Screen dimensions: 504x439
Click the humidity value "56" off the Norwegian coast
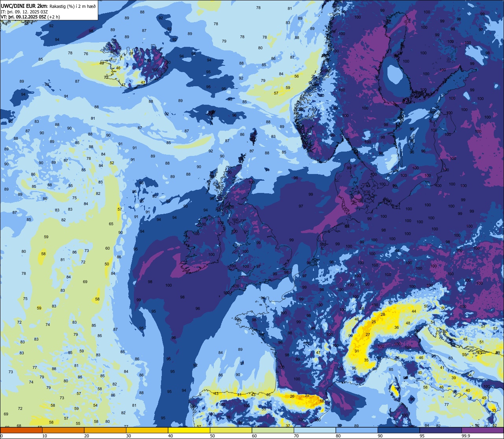[296, 76]
